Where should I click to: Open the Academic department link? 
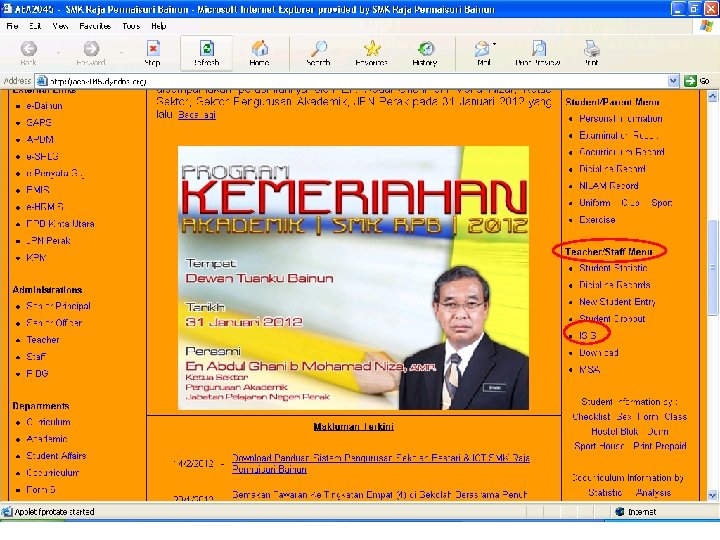pos(47,439)
